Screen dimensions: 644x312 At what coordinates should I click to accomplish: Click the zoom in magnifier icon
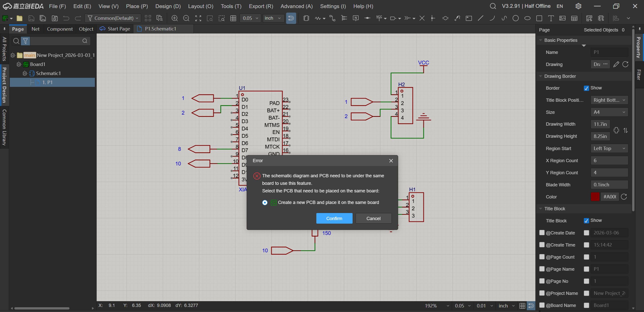[174, 18]
